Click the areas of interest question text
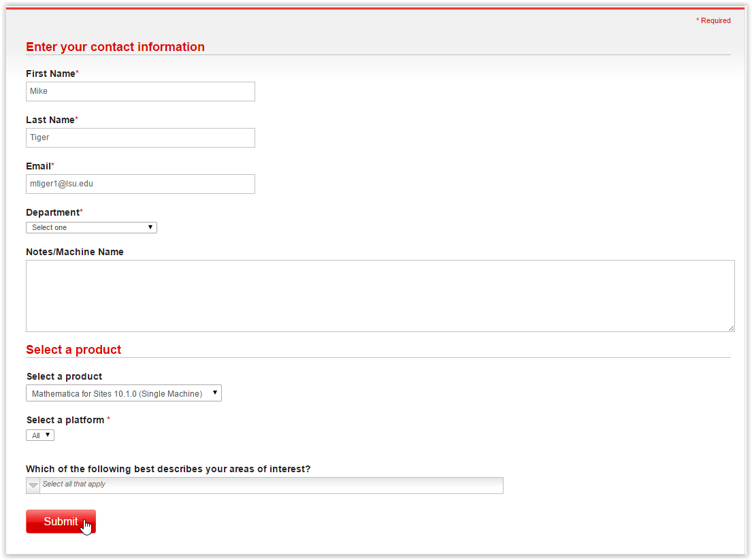 coord(168,469)
